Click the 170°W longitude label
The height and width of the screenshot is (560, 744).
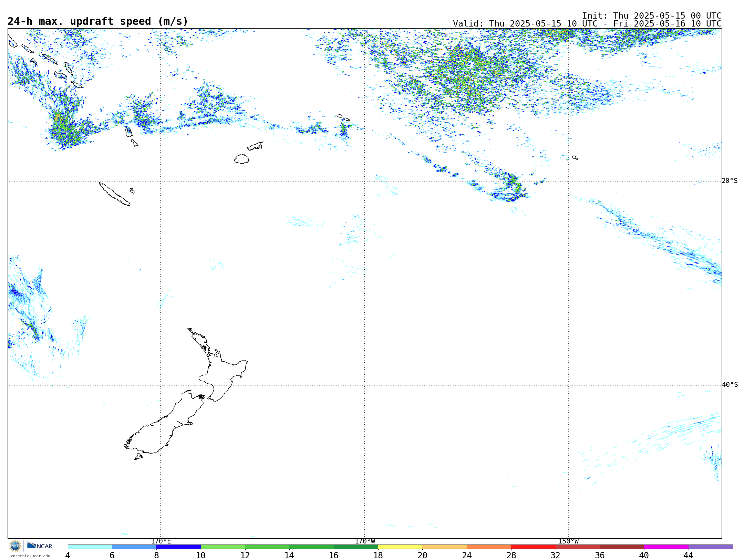(365, 541)
